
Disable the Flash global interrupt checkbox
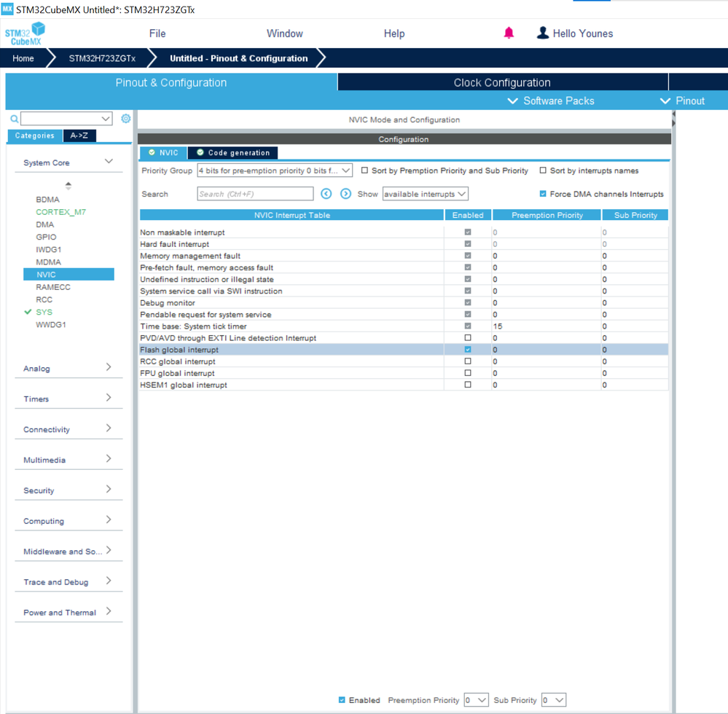pos(468,350)
